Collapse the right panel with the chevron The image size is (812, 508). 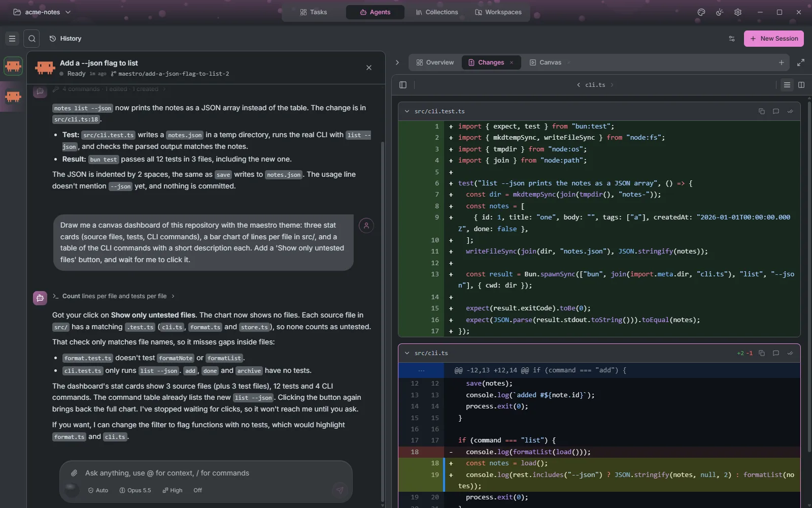(x=397, y=62)
